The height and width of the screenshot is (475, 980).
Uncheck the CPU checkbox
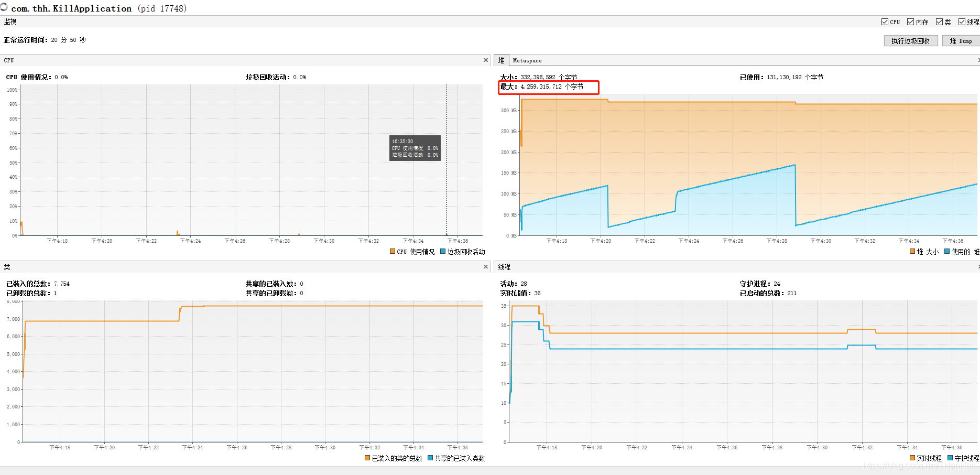tap(885, 22)
